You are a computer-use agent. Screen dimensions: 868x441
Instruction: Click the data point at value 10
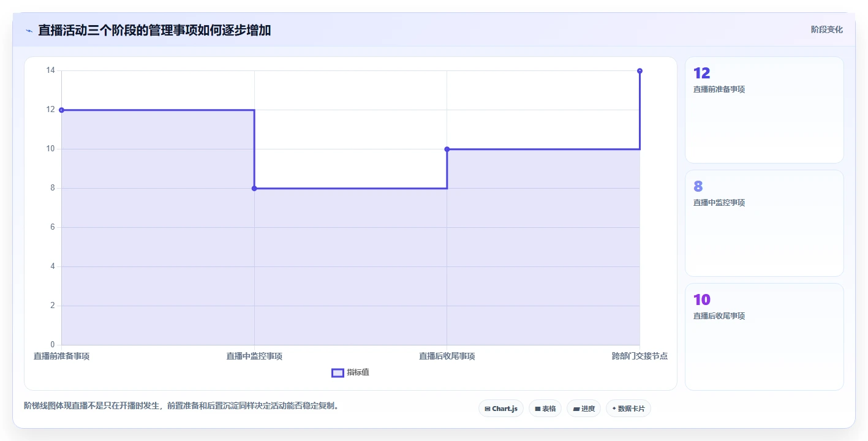447,149
